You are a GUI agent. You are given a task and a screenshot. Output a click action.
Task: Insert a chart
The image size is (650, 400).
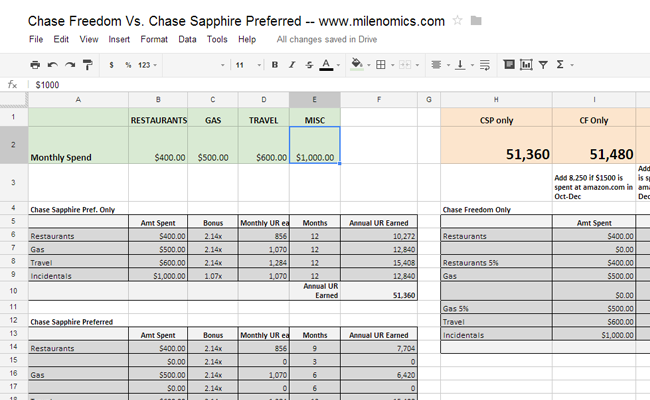[x=526, y=64]
